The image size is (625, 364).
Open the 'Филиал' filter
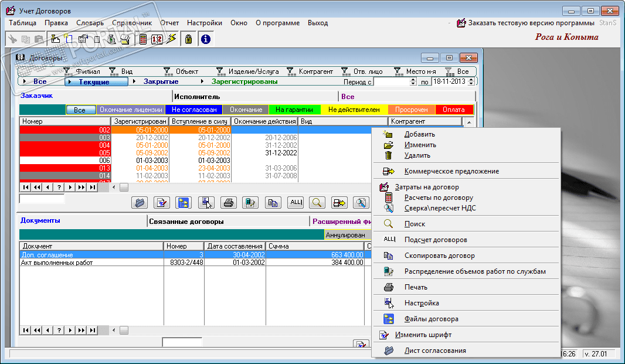pyautogui.click(x=82, y=72)
